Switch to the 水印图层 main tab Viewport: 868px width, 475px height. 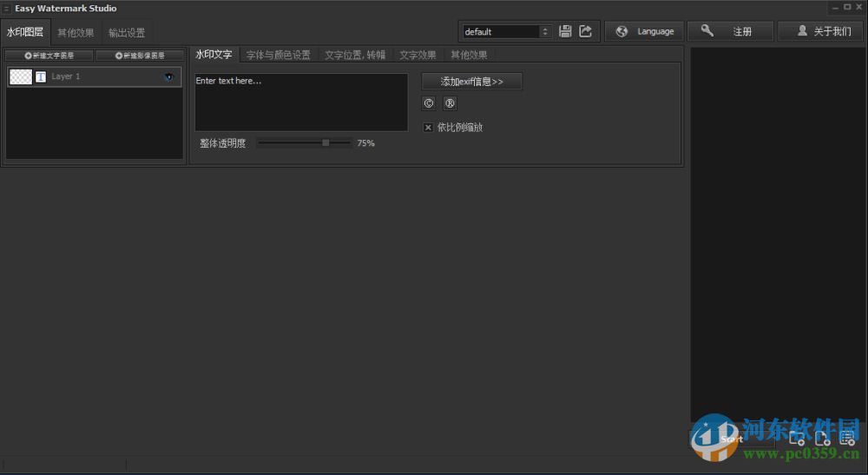coord(25,32)
